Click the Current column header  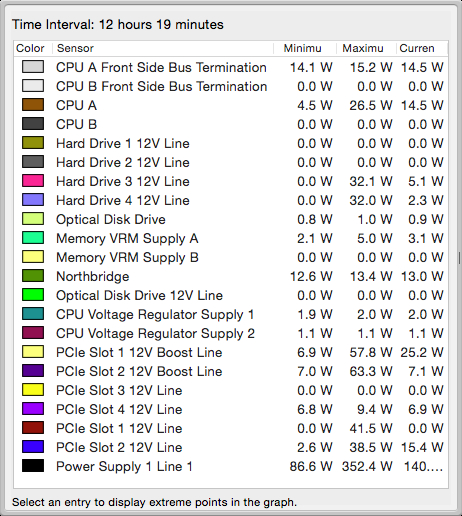coord(422,48)
